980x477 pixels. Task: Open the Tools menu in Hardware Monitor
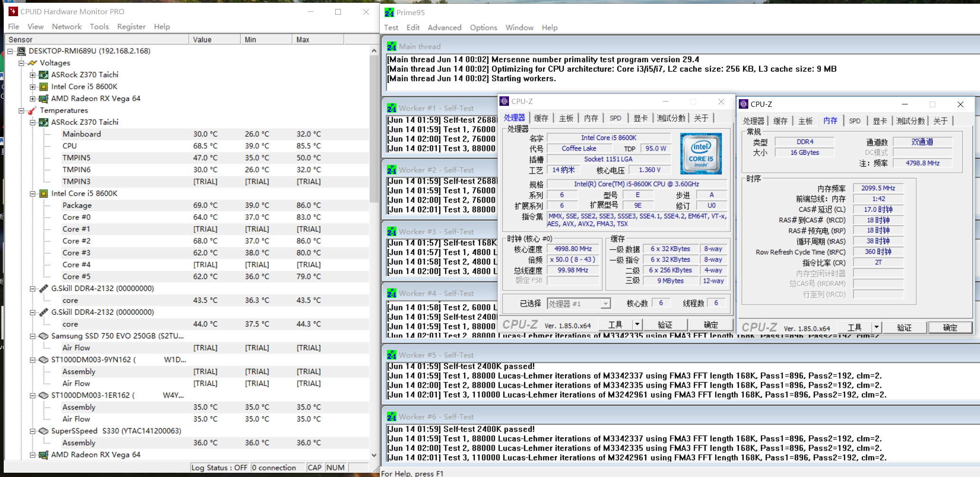(99, 27)
